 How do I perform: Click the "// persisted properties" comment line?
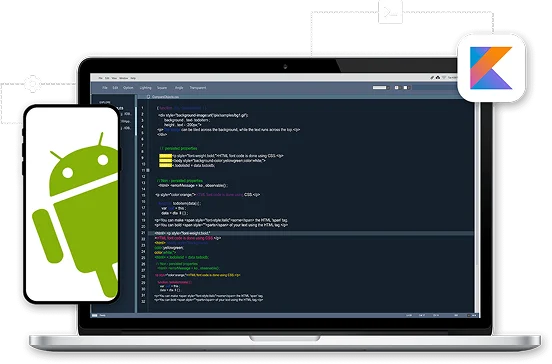[178, 149]
